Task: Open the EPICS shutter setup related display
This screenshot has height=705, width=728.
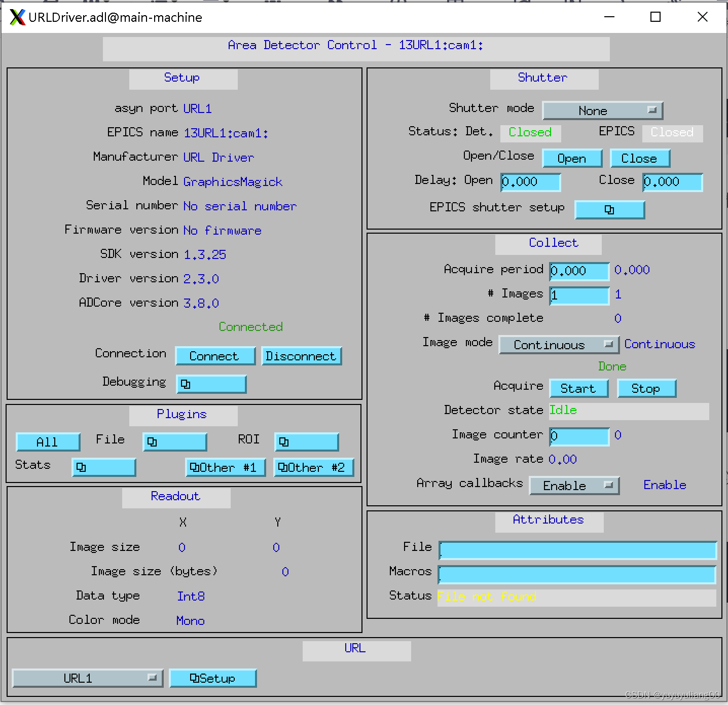Action: [x=610, y=210]
